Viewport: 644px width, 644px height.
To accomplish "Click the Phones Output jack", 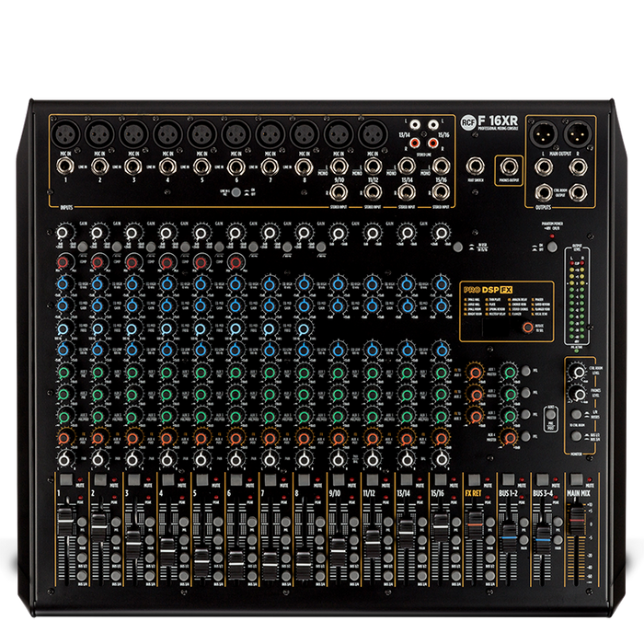I will click(x=509, y=167).
